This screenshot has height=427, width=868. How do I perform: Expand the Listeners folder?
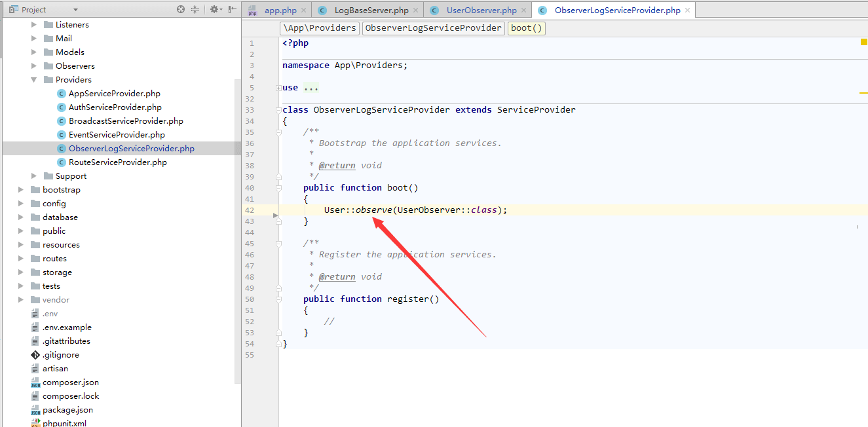[34, 24]
